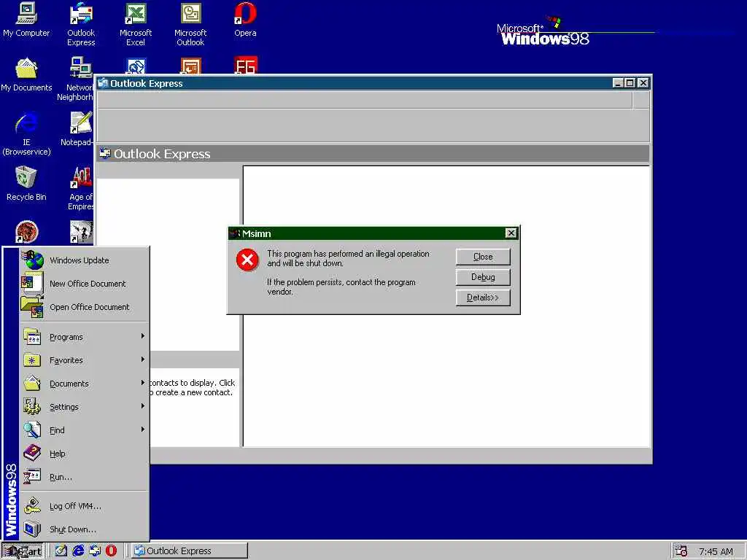Choose Open Office Document in Start menu

85,307
